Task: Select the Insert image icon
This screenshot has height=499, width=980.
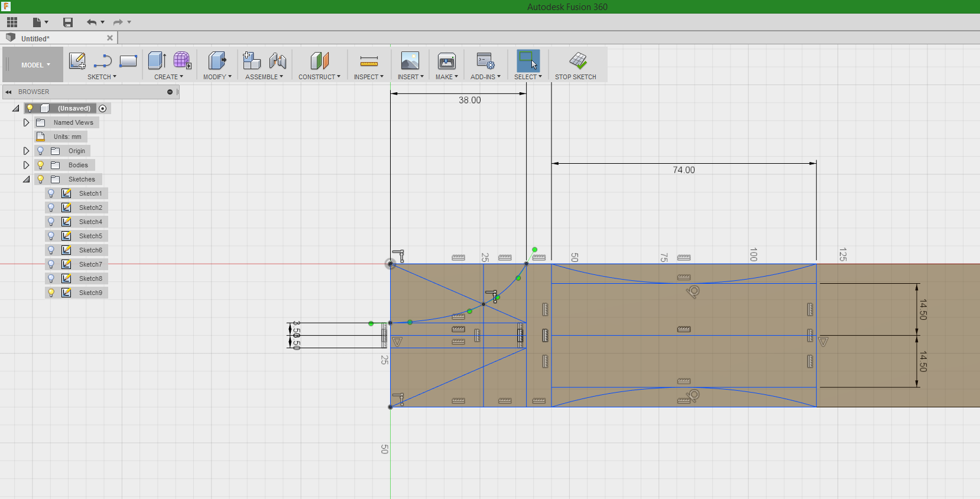Action: (x=410, y=60)
